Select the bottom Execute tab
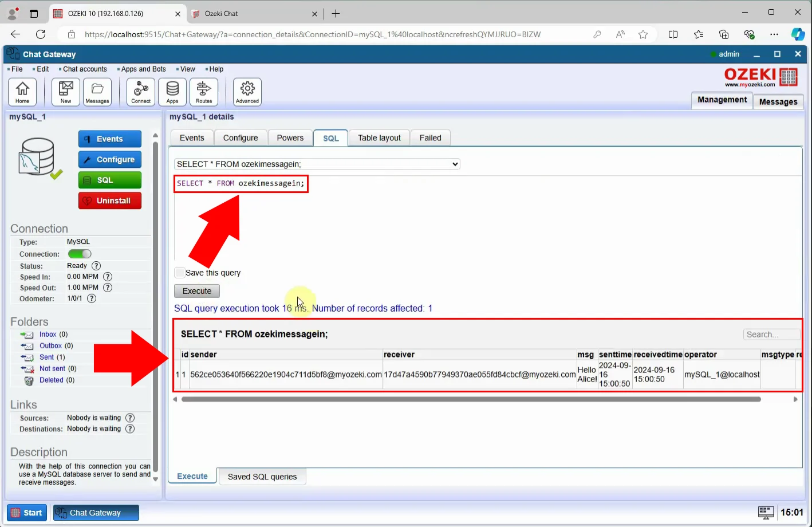The image size is (812, 527). 192,476
